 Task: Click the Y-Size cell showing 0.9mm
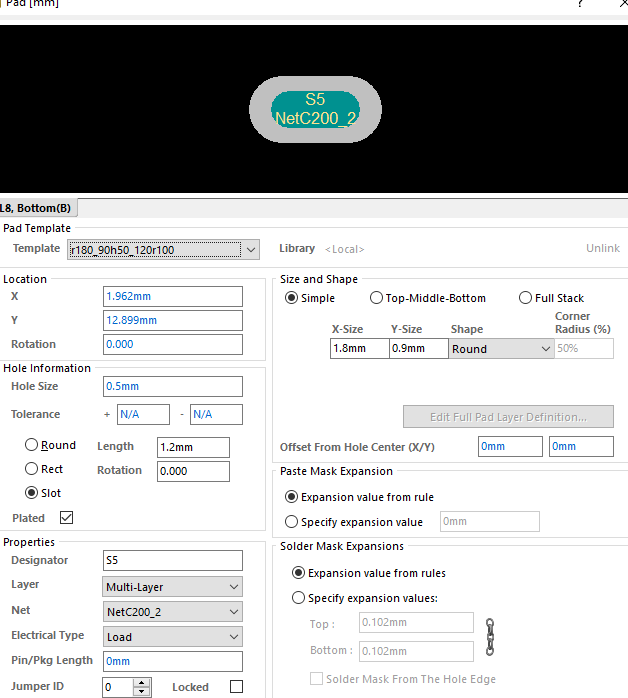coord(419,349)
